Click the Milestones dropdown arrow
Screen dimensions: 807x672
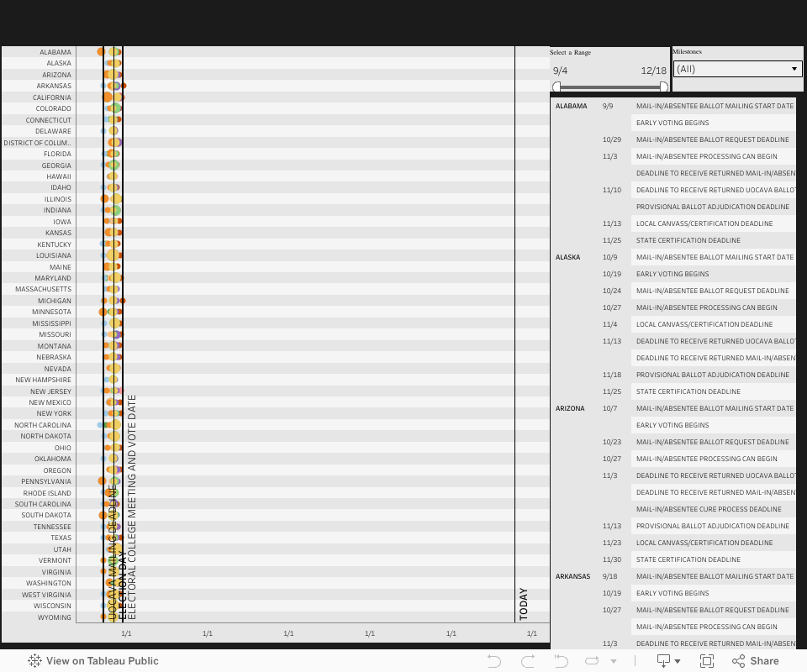coord(794,69)
